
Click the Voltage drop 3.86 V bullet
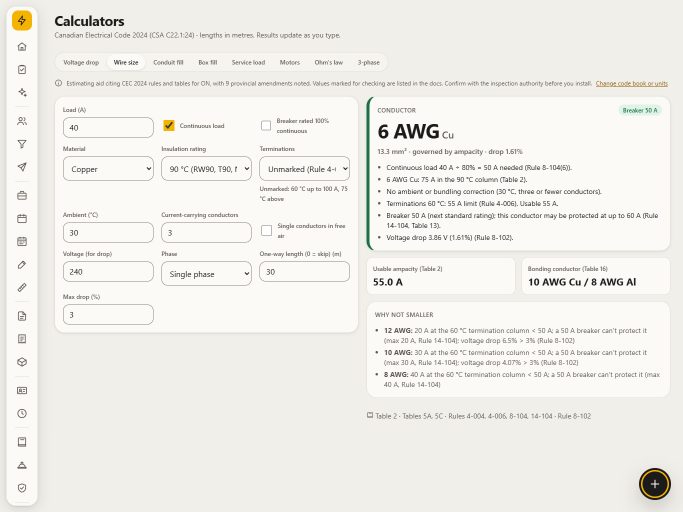point(450,237)
